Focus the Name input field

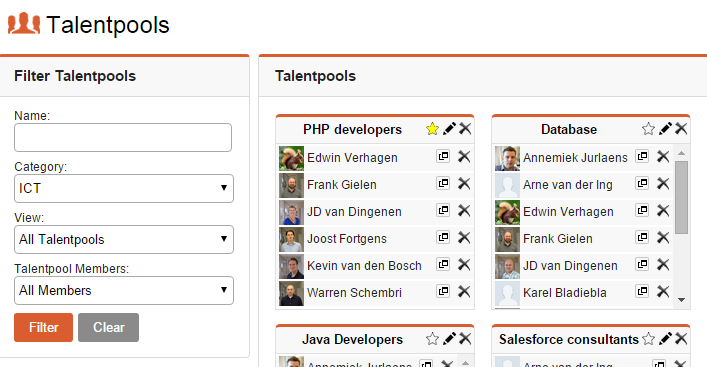point(123,138)
